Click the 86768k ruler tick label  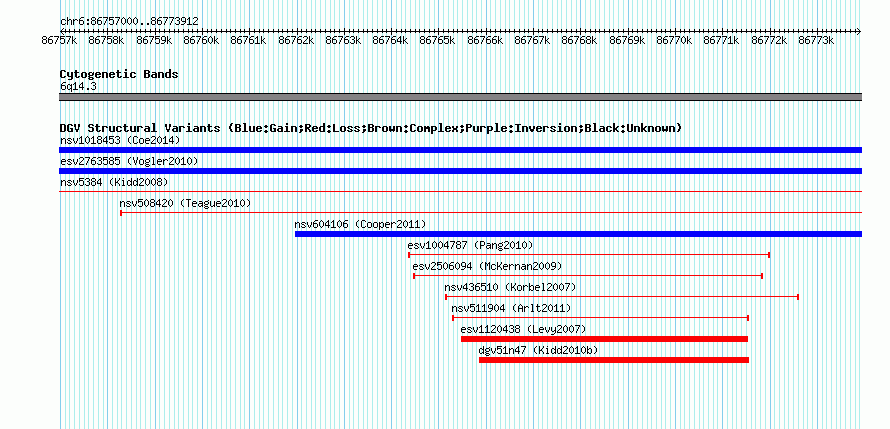(x=580, y=40)
